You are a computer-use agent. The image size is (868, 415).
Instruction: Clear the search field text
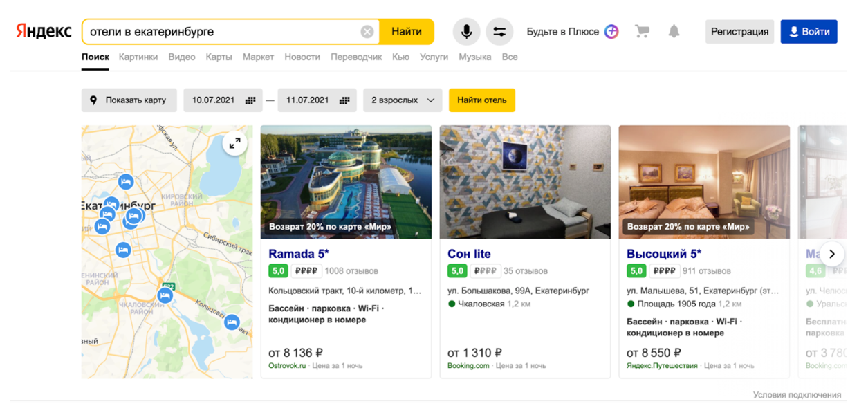pos(367,32)
